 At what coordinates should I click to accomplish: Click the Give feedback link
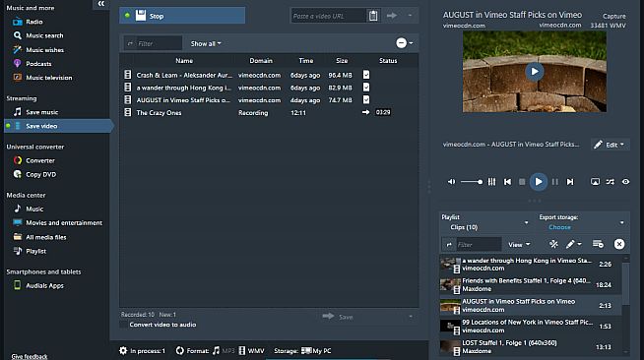pyautogui.click(x=30, y=356)
